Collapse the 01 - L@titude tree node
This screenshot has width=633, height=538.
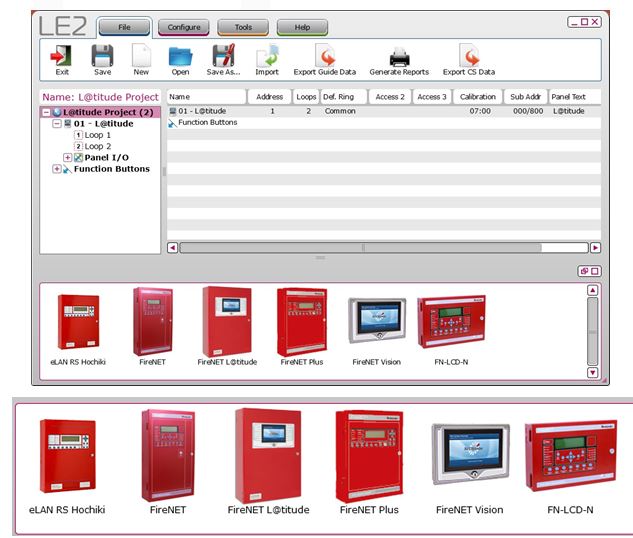pyautogui.click(x=57, y=124)
